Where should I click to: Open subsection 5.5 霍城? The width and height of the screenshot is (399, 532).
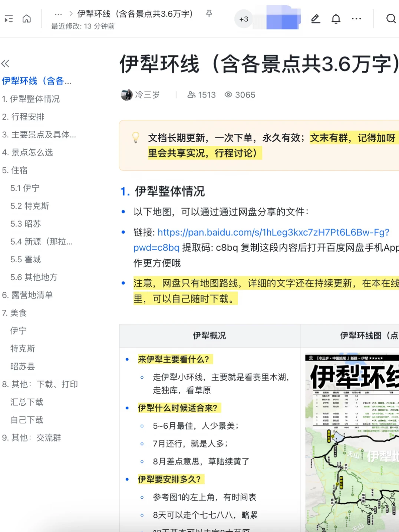[x=26, y=259]
